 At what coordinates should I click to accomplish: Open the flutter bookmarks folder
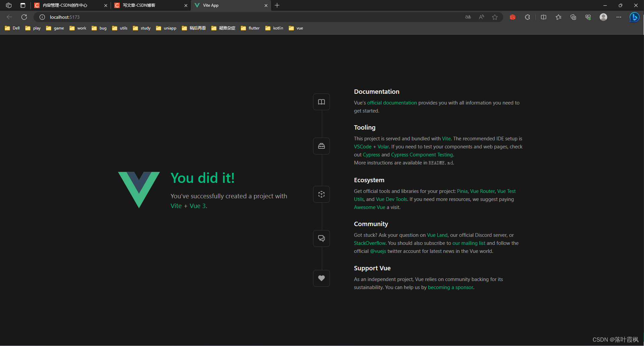tap(250, 28)
